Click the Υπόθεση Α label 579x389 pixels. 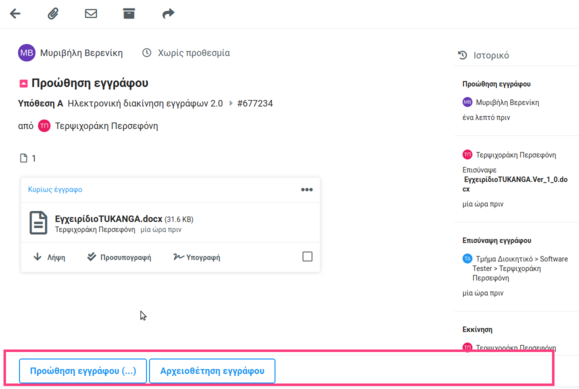[41, 103]
